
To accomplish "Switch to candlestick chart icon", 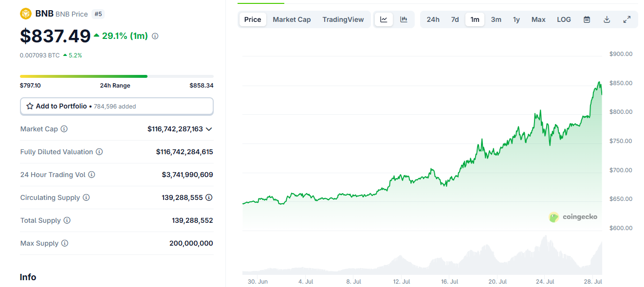I will (x=404, y=19).
